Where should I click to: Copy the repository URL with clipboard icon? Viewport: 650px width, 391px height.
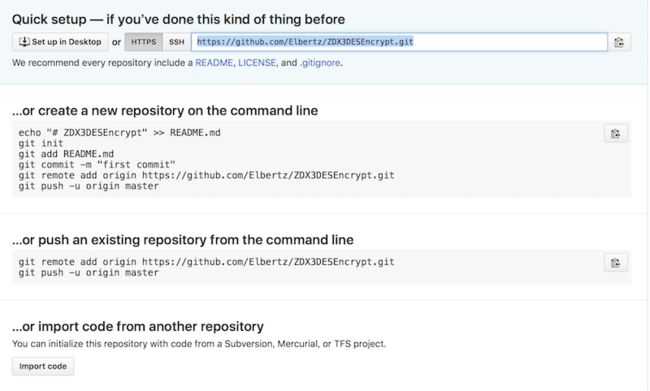(x=619, y=42)
